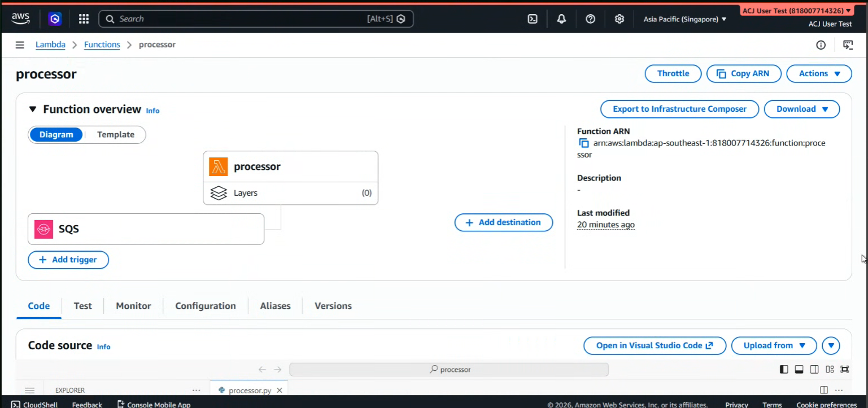This screenshot has width=868, height=408.
Task: Switch to the Versions tab
Action: [333, 306]
